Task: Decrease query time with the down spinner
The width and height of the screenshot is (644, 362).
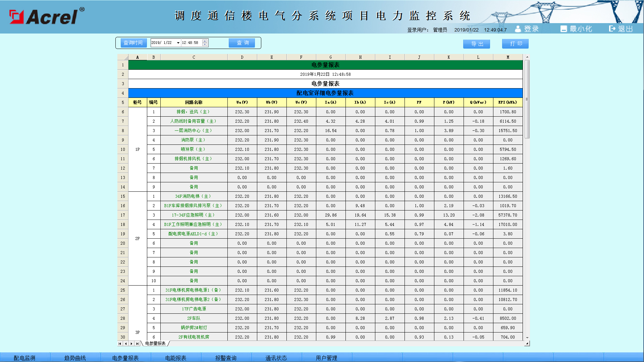Action: point(205,45)
